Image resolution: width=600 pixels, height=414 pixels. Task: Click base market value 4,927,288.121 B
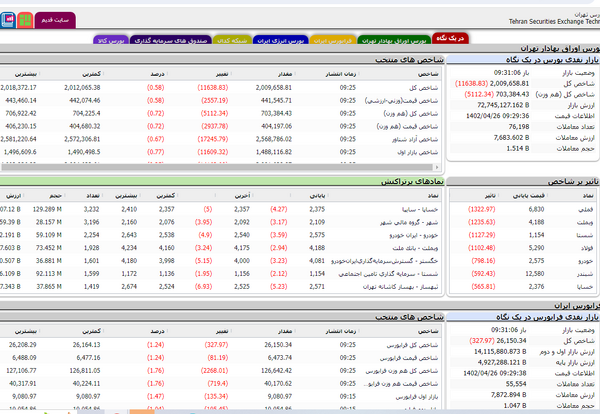pyautogui.click(x=502, y=362)
